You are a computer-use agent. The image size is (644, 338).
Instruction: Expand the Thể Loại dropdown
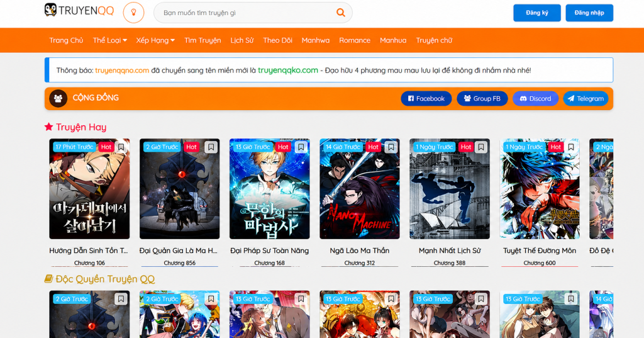click(x=109, y=40)
